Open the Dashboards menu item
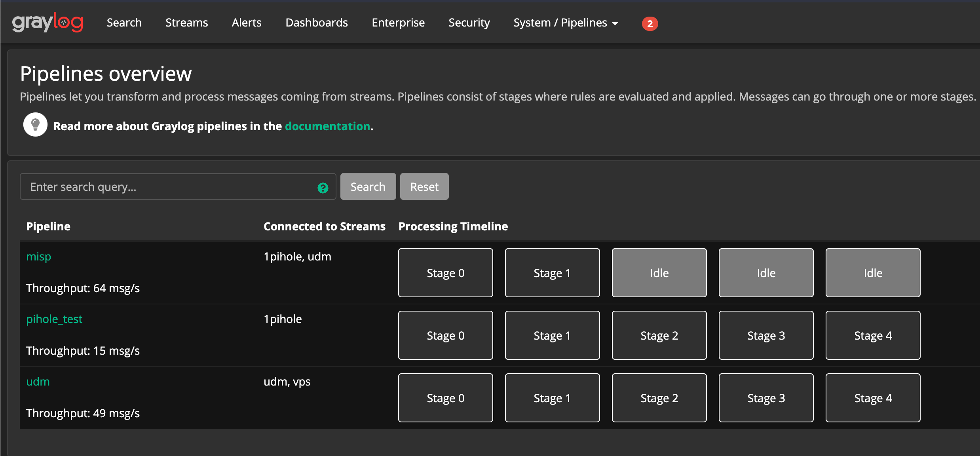980x456 pixels. coord(316,23)
